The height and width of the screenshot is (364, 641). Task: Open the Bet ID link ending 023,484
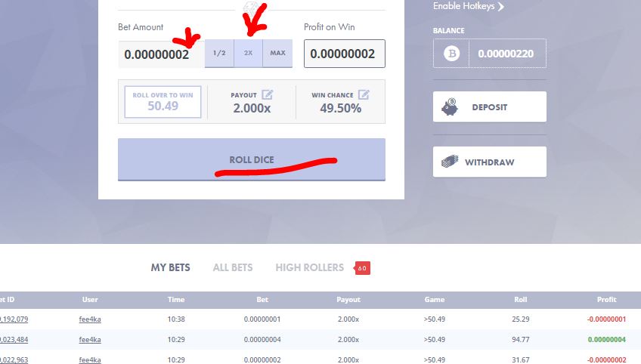tap(14, 340)
